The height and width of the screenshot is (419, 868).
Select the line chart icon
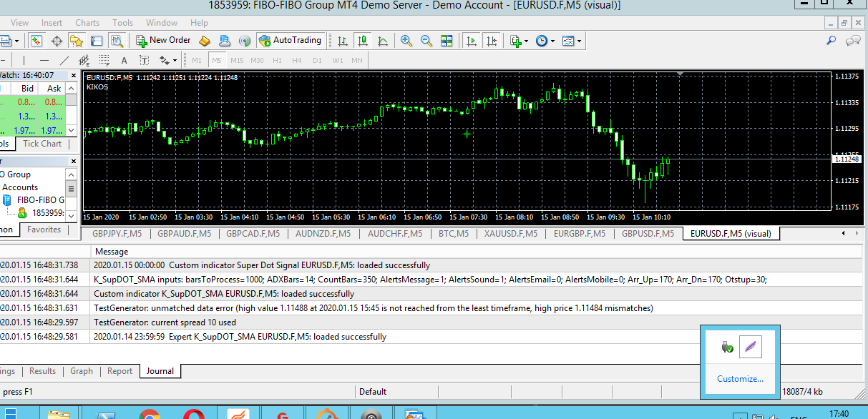pyautogui.click(x=383, y=41)
